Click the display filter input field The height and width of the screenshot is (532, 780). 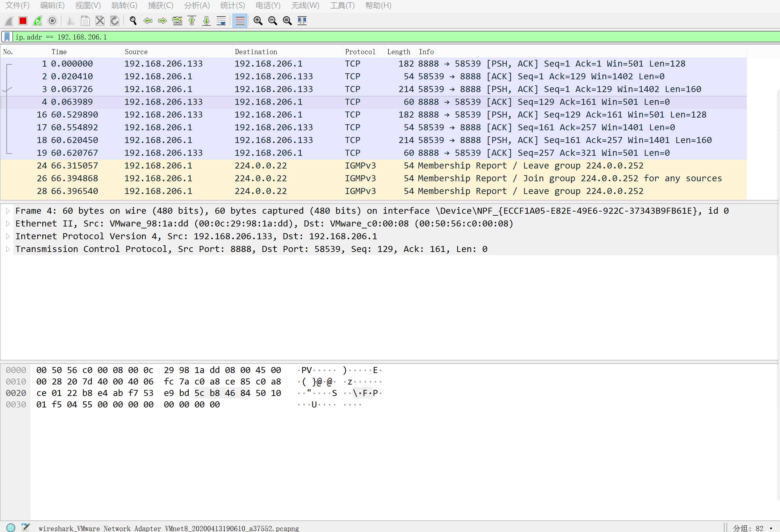[396, 37]
